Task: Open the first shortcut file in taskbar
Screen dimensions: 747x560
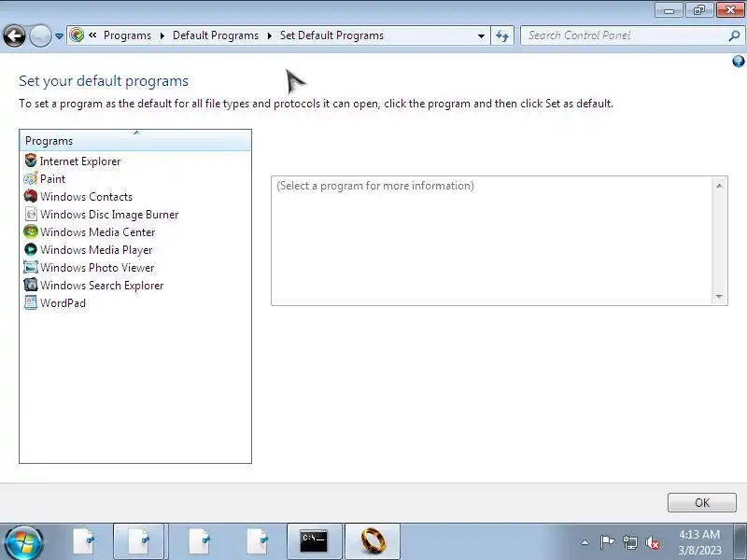Action: [84, 541]
